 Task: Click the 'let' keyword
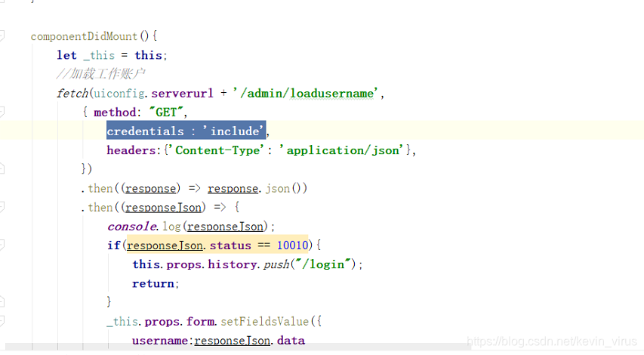(66, 55)
